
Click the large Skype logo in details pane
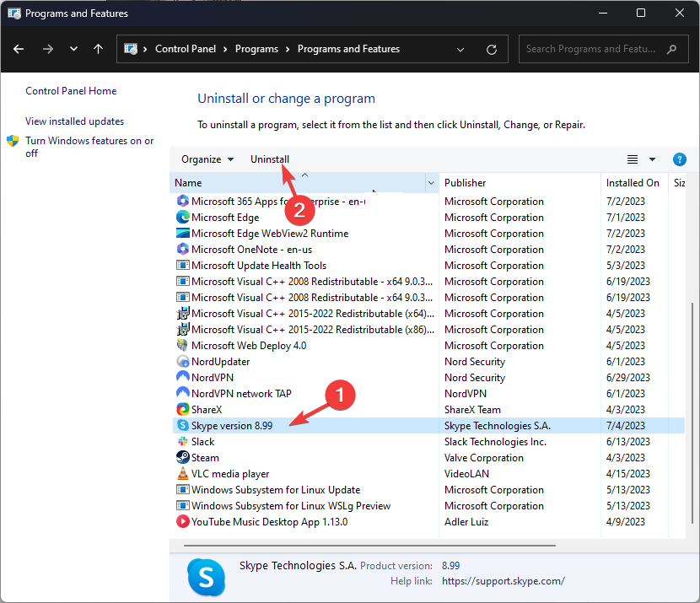pyautogui.click(x=207, y=577)
